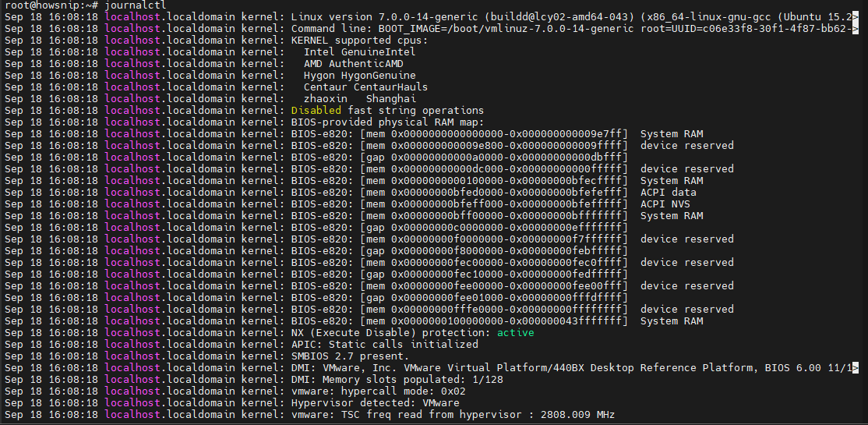
Task: Click the gap range starting '0x00000000f8000000'
Action: click(494, 250)
